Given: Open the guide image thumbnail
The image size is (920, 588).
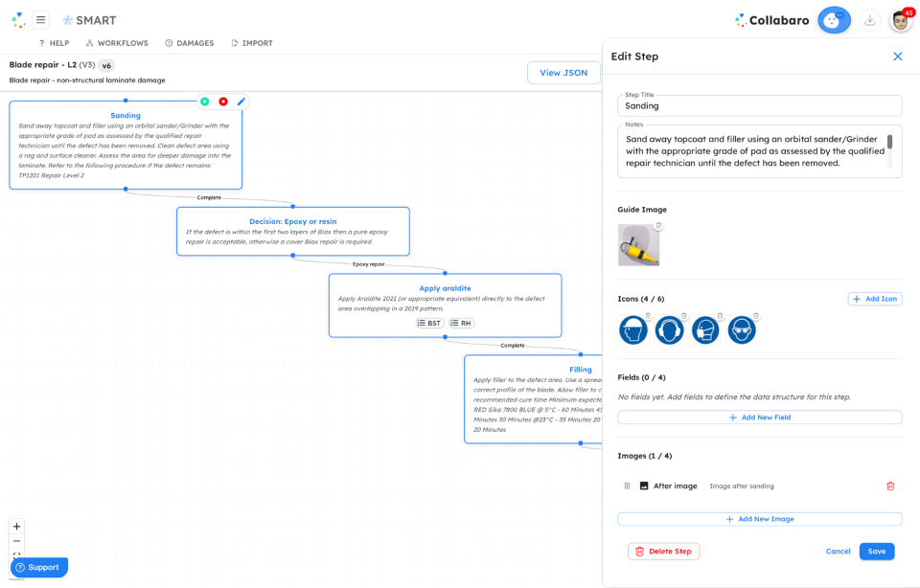Looking at the screenshot, I should tap(638, 244).
